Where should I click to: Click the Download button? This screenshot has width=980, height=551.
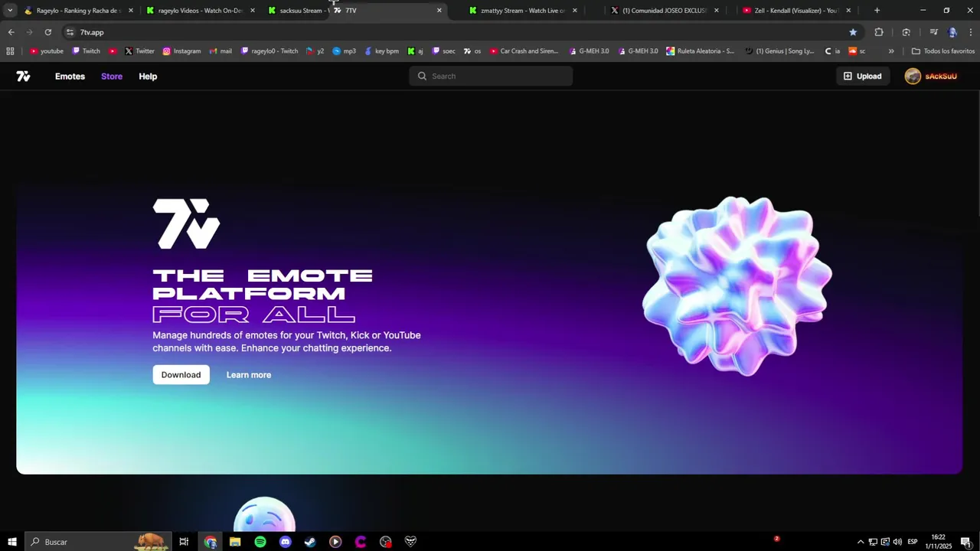(181, 375)
